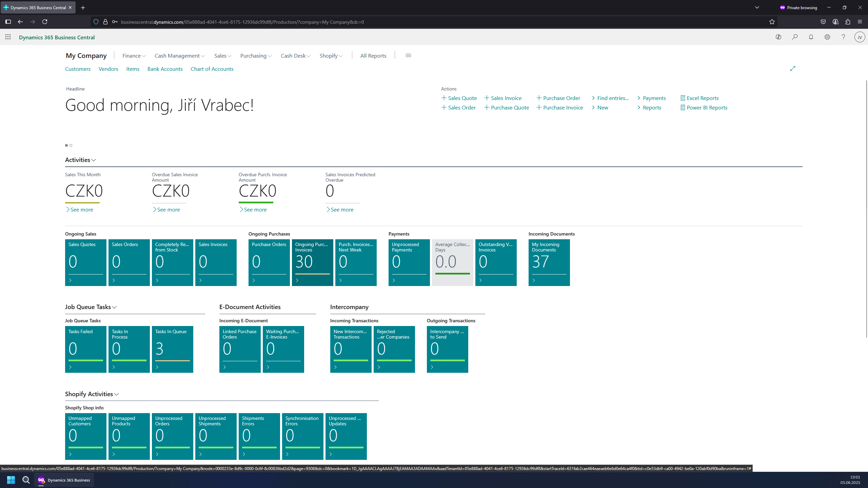This screenshot has height=488, width=868.
Task: Expand the Cash Management menu
Action: (x=180, y=56)
